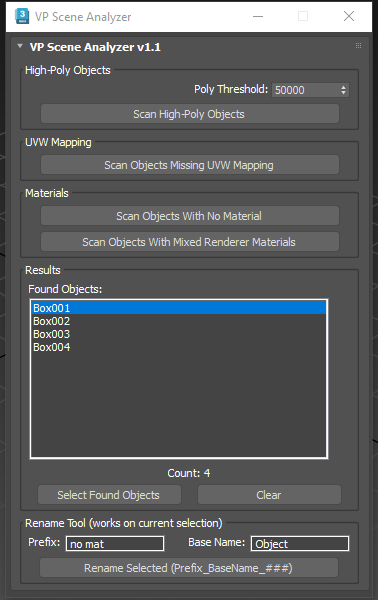Viewport: 378px width, 600px height.
Task: Increase Poly Threshold with the up arrow
Action: [343, 87]
